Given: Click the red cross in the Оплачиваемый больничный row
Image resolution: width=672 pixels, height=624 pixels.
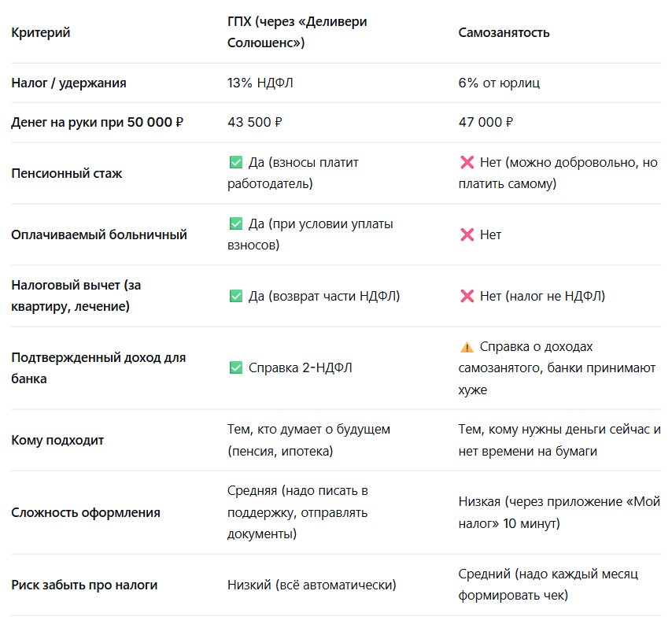Looking at the screenshot, I should 467,234.
